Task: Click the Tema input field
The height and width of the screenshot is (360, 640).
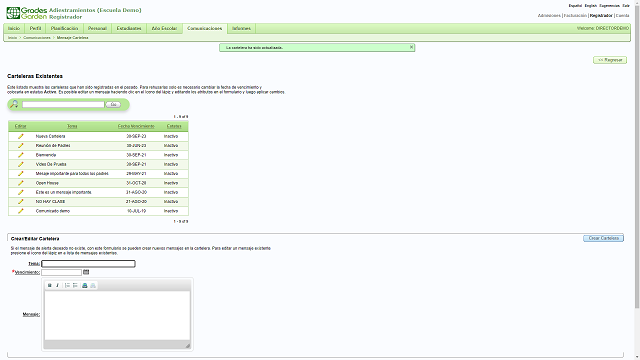Action: tap(88, 264)
